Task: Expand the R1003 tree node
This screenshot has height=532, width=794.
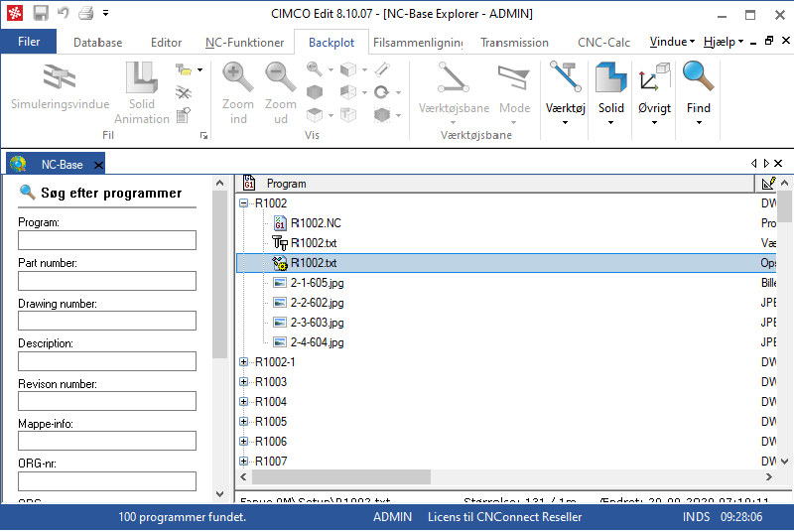Action: (244, 382)
